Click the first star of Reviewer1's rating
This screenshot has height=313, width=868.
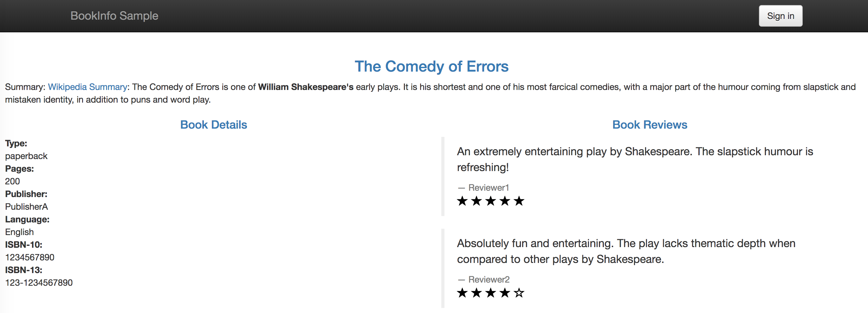tap(462, 201)
